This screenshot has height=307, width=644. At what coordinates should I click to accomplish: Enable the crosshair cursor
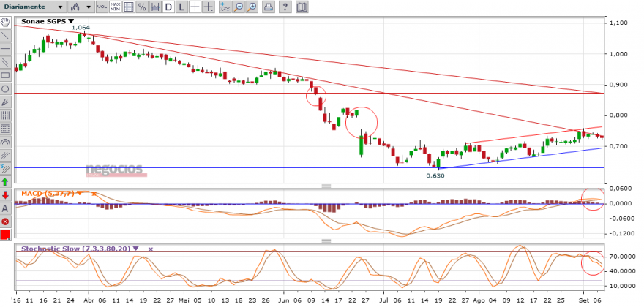click(x=195, y=7)
